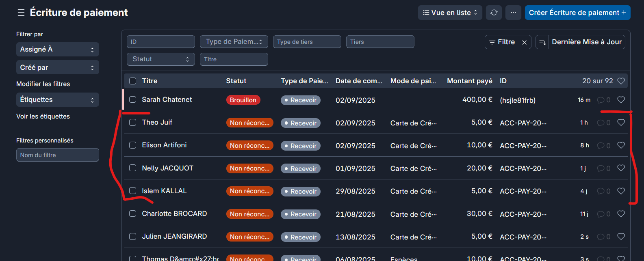Open the Vue en liste view switcher

(x=450, y=13)
